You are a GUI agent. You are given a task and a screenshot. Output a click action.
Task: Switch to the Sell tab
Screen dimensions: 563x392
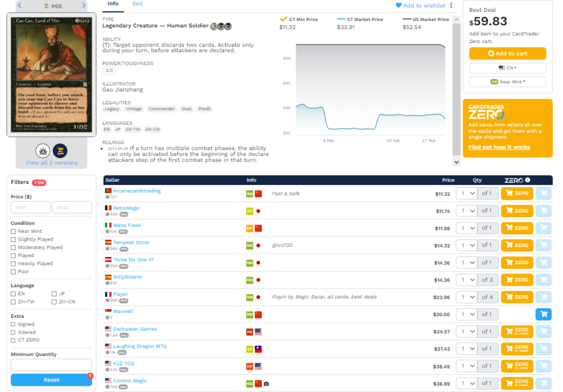(137, 4)
